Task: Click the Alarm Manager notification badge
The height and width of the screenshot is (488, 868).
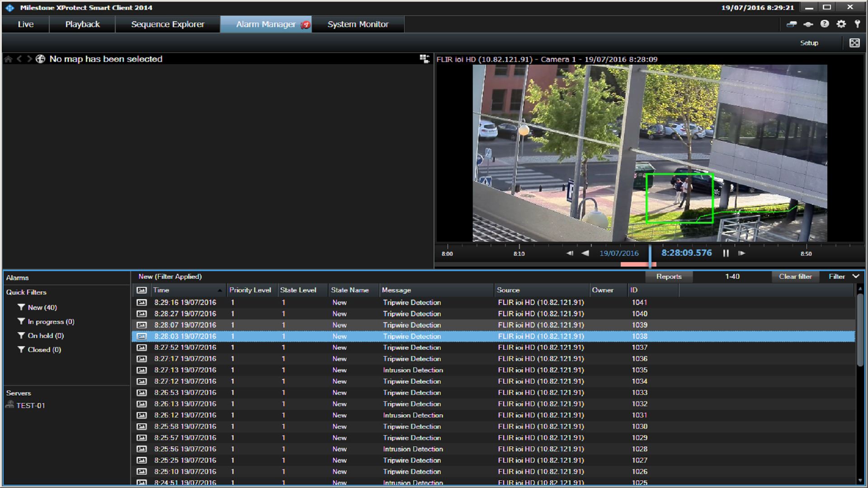Action: point(306,25)
